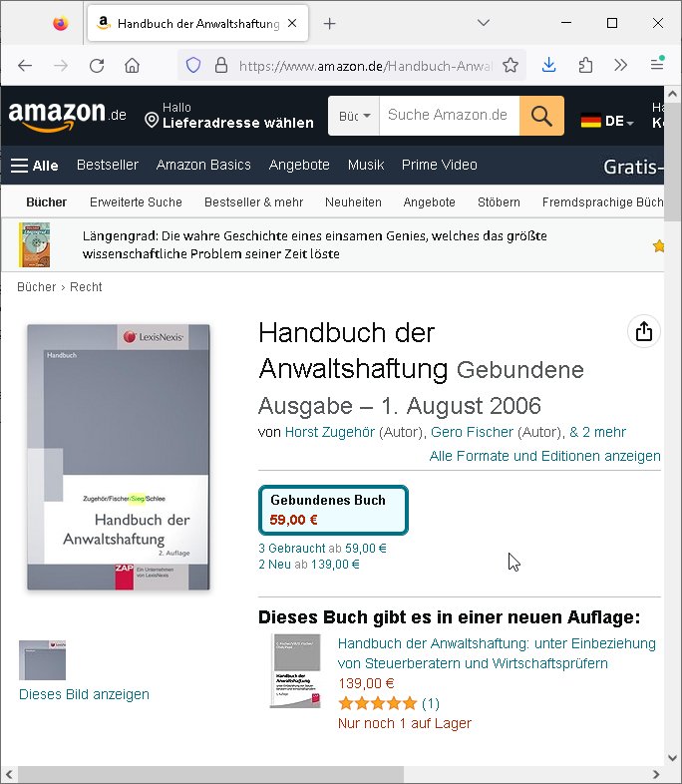
Task: Open the search category dropdown
Action: (x=354, y=116)
